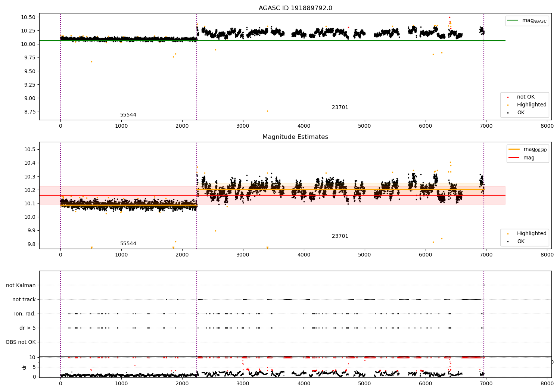
Task: Click x-axis tick 3000 in top plot
Action: [x=243, y=126]
